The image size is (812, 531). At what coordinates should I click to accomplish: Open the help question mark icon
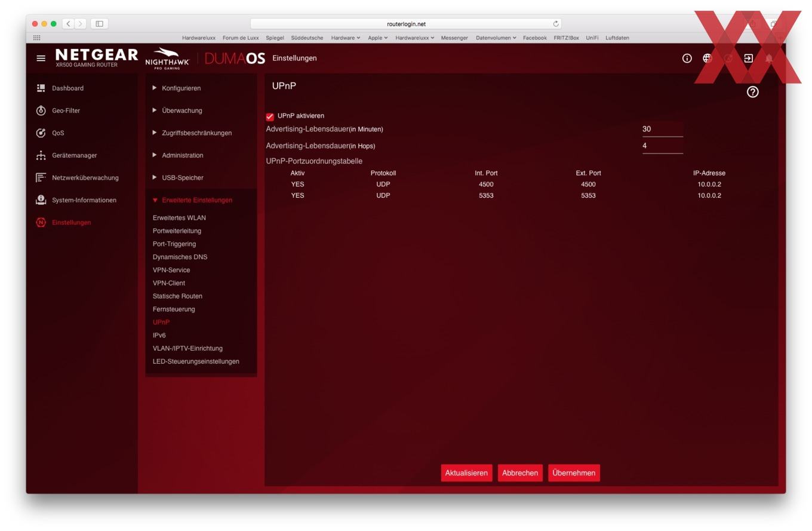752,92
